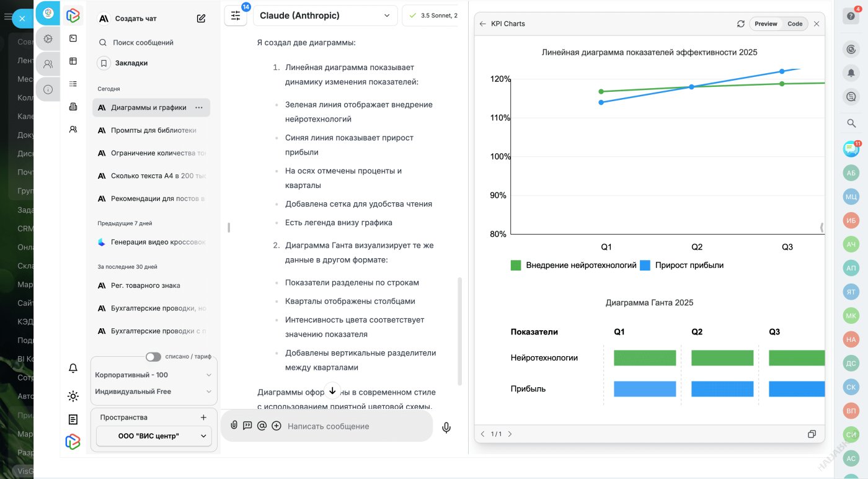The image size is (868, 479).
Task: Open the Рег. товарного знака chat
Action: tap(146, 285)
